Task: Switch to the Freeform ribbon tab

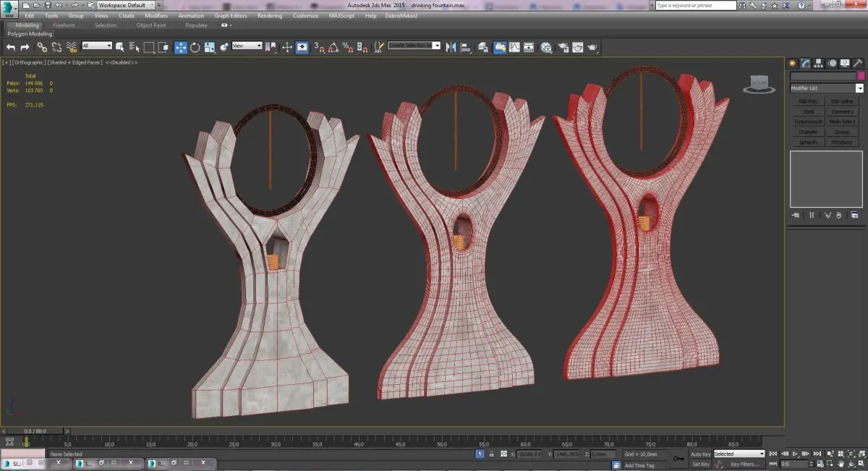Action: tap(64, 25)
